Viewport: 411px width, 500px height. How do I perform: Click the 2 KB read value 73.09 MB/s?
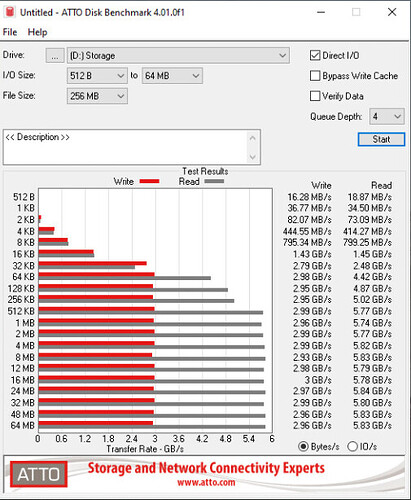[370, 220]
